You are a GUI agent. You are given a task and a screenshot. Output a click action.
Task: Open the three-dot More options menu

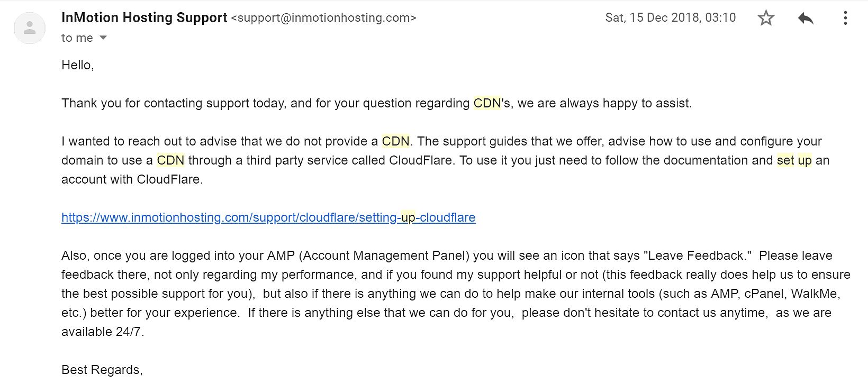[845, 19]
